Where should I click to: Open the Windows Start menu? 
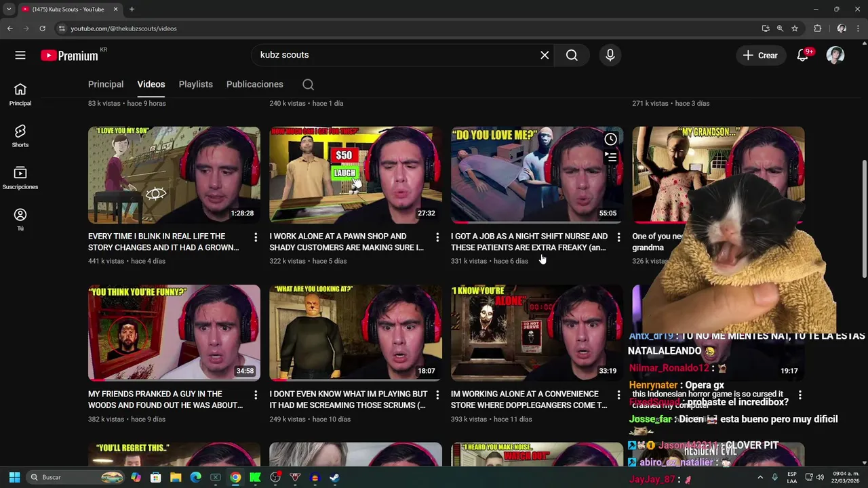click(x=14, y=477)
